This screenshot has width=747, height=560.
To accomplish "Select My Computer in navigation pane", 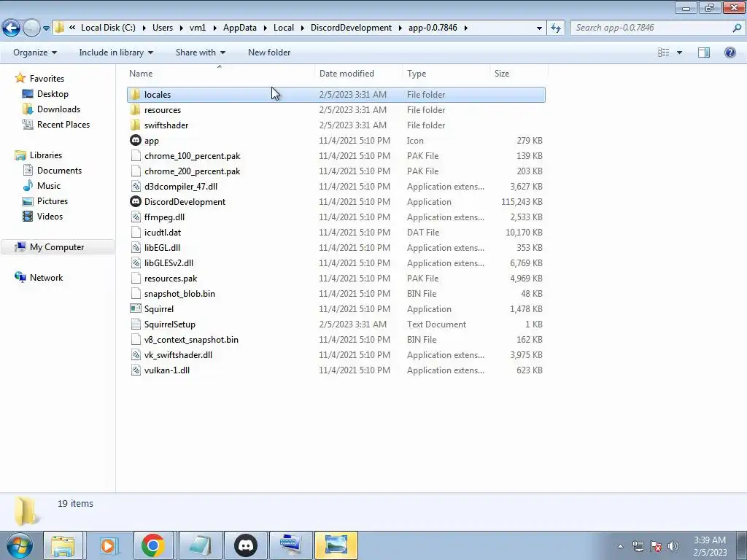I will tap(57, 246).
